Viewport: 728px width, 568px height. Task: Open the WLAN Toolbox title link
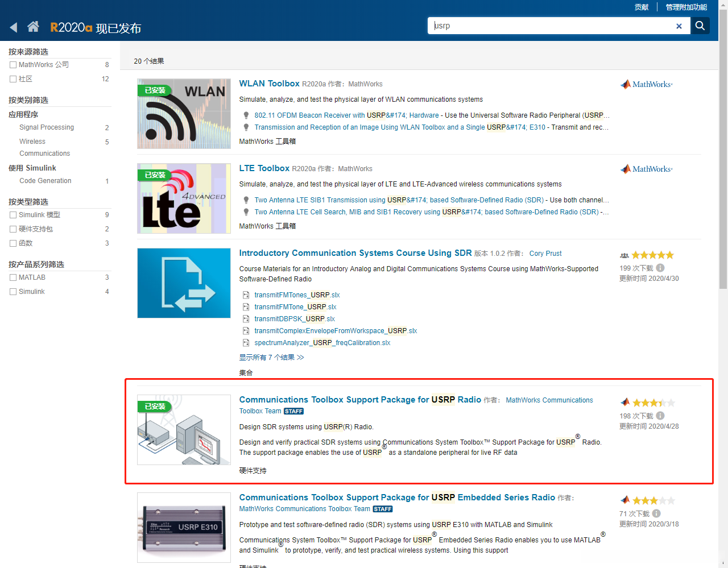click(x=269, y=84)
